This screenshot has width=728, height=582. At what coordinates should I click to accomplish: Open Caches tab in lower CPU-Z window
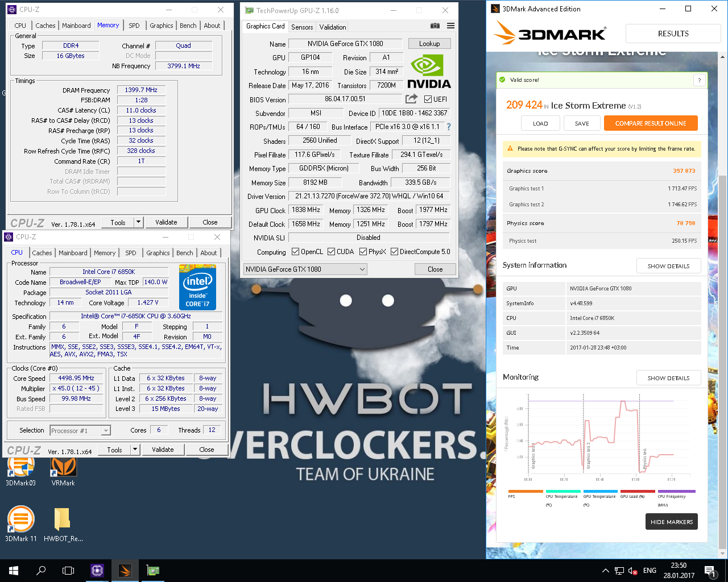(42, 253)
